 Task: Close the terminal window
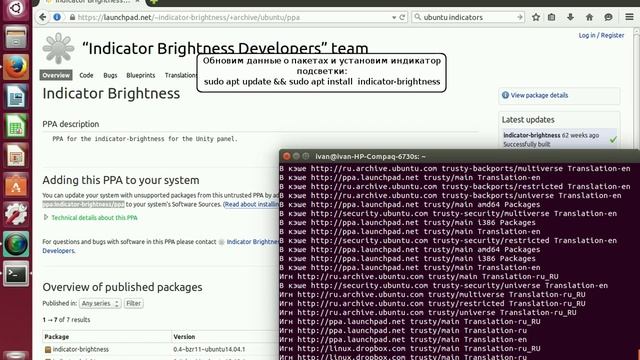pos(287,156)
